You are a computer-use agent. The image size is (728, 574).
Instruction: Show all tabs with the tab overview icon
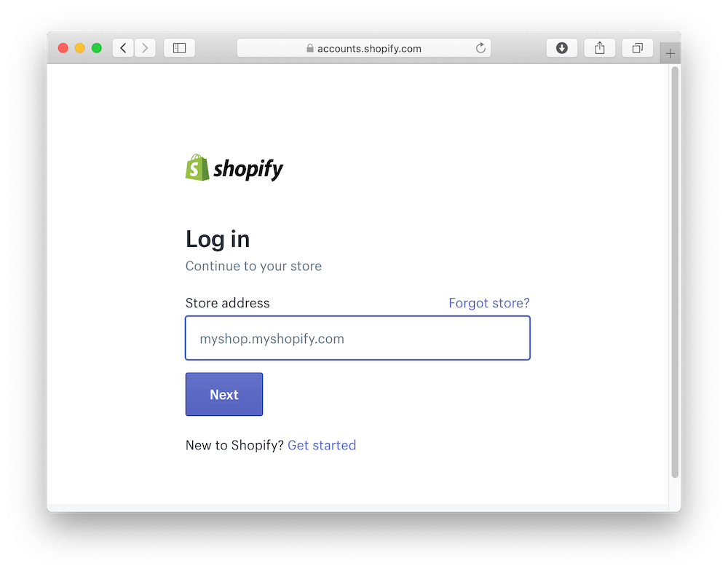(638, 48)
